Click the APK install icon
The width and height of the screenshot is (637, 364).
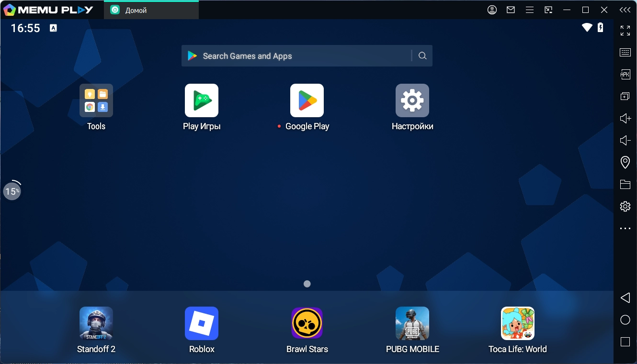click(x=625, y=74)
